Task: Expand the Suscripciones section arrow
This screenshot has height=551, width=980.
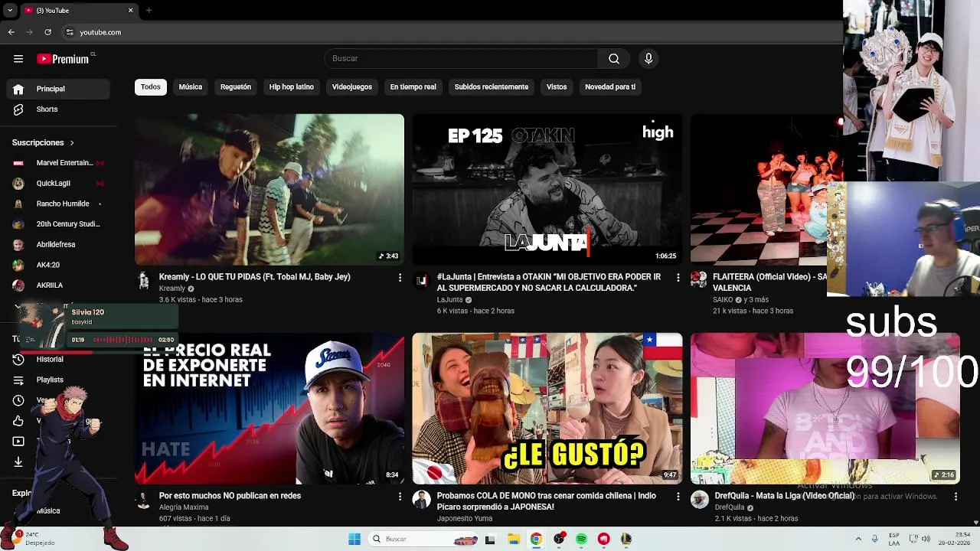Action: click(x=72, y=143)
